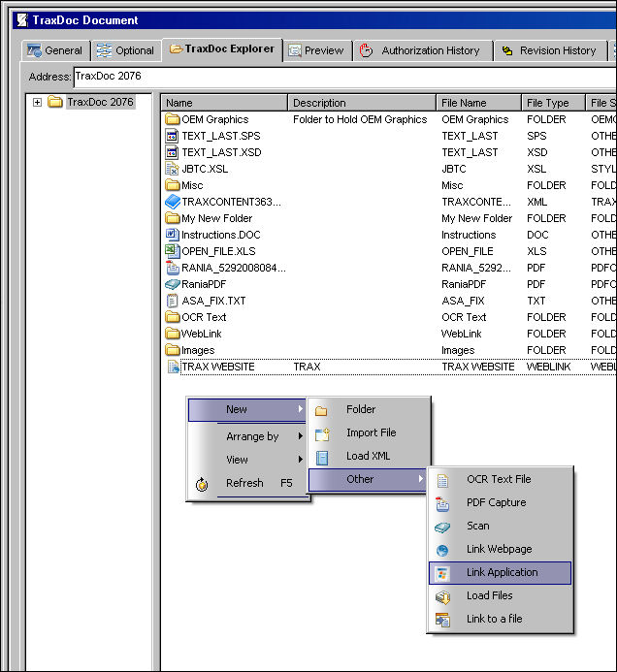Open the Other submenu
Screen dimensions: 617x672
tap(367, 479)
